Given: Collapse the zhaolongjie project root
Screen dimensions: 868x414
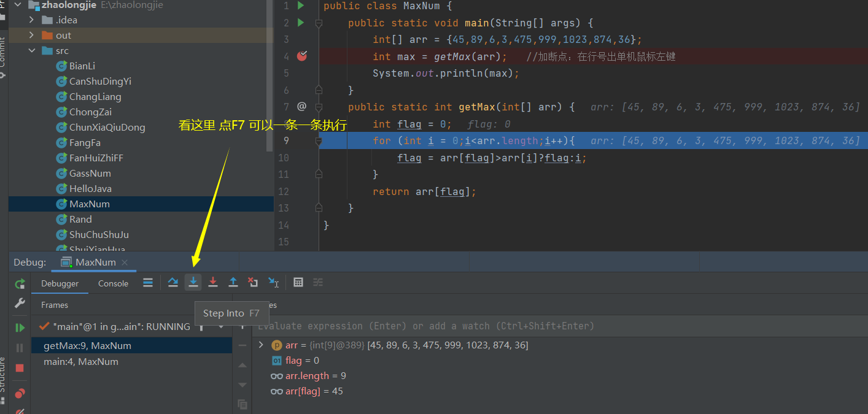Looking at the screenshot, I should [17, 5].
